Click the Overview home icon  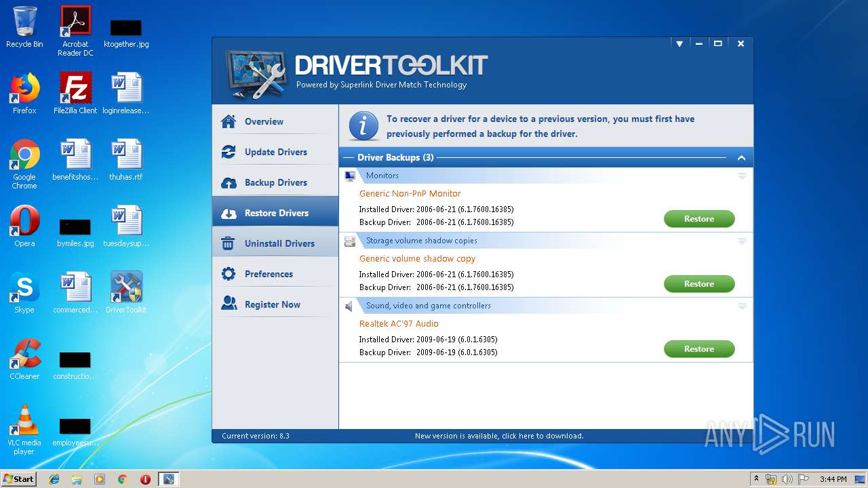click(229, 121)
